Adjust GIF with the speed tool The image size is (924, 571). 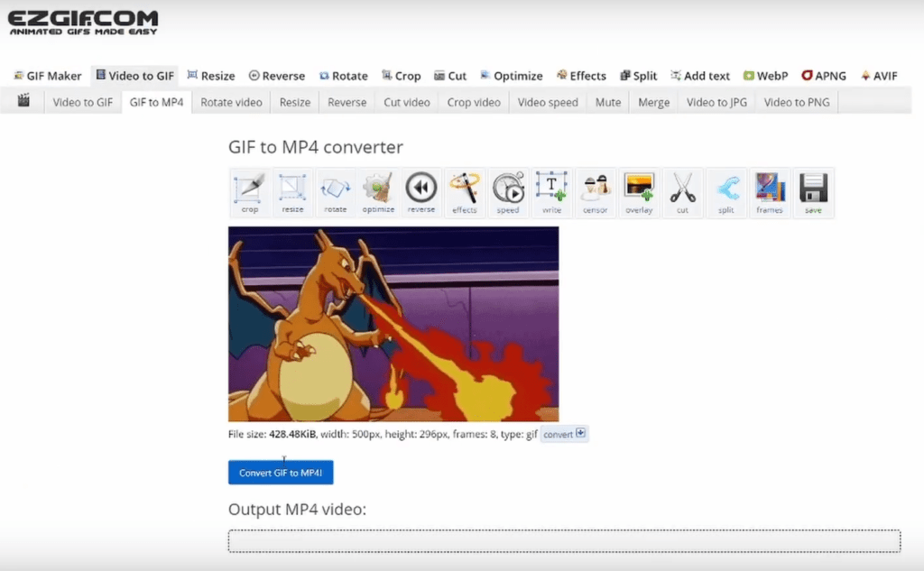tap(508, 193)
